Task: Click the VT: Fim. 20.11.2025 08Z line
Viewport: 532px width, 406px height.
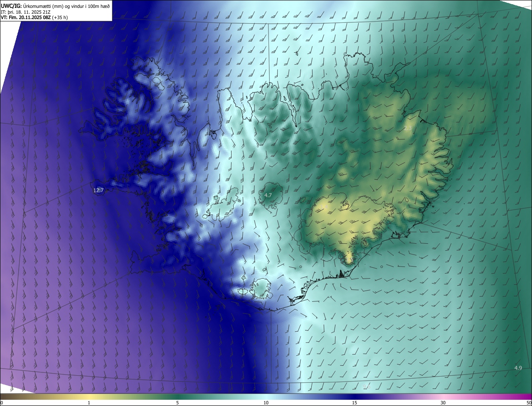Action: pyautogui.click(x=34, y=17)
